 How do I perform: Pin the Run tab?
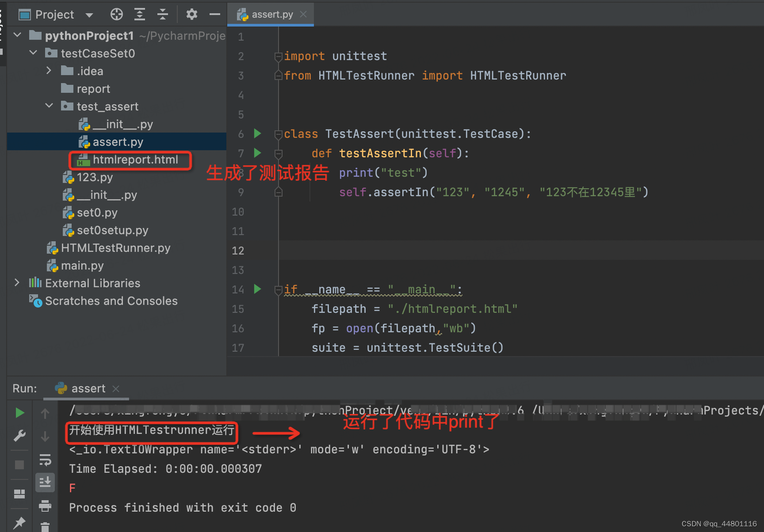[x=19, y=523]
